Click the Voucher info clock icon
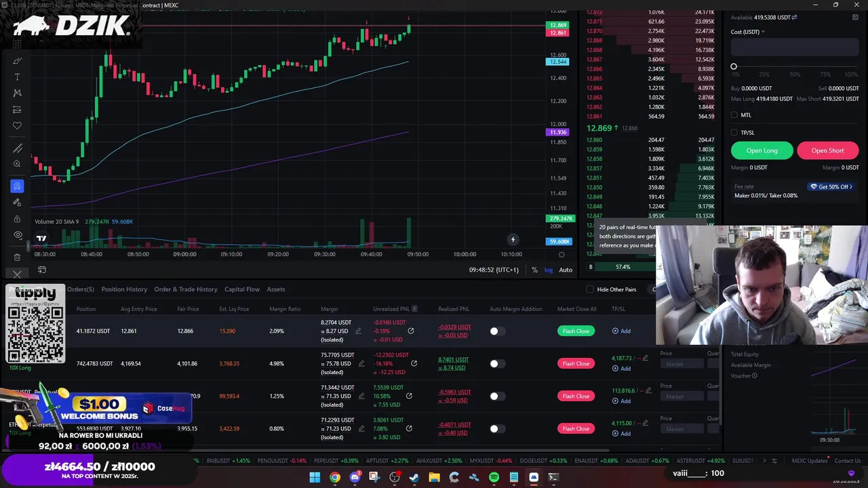 tap(754, 375)
